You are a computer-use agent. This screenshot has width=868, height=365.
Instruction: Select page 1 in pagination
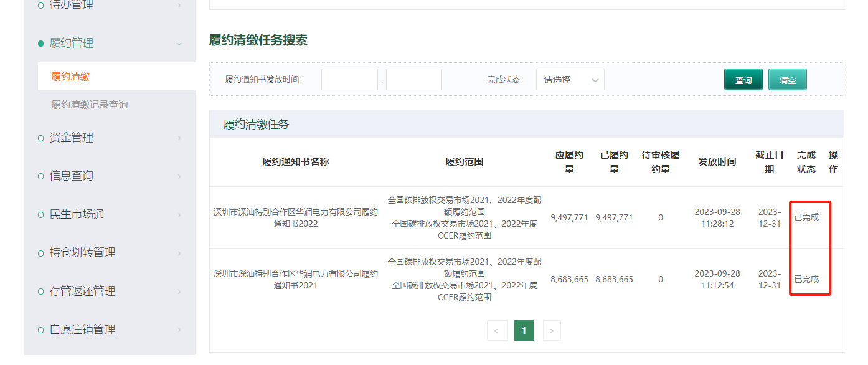point(524,331)
